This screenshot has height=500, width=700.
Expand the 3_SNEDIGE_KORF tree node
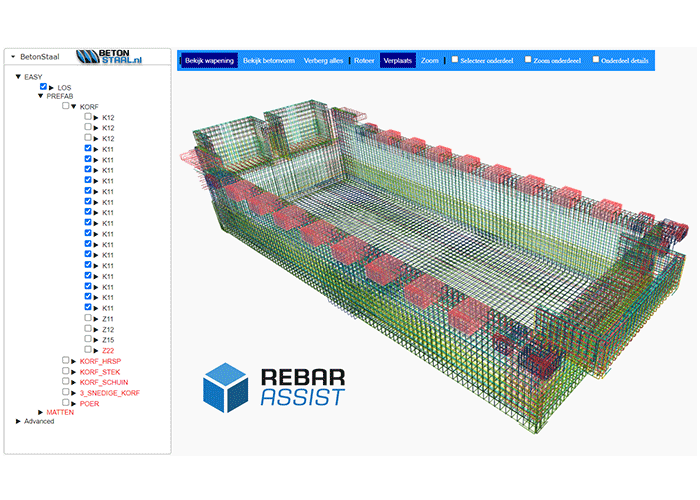point(74,393)
